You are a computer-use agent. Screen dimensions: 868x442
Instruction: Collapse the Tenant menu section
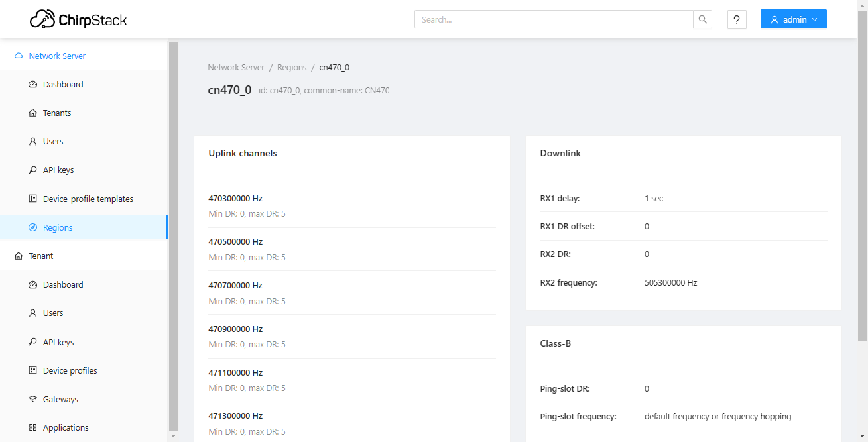(41, 256)
